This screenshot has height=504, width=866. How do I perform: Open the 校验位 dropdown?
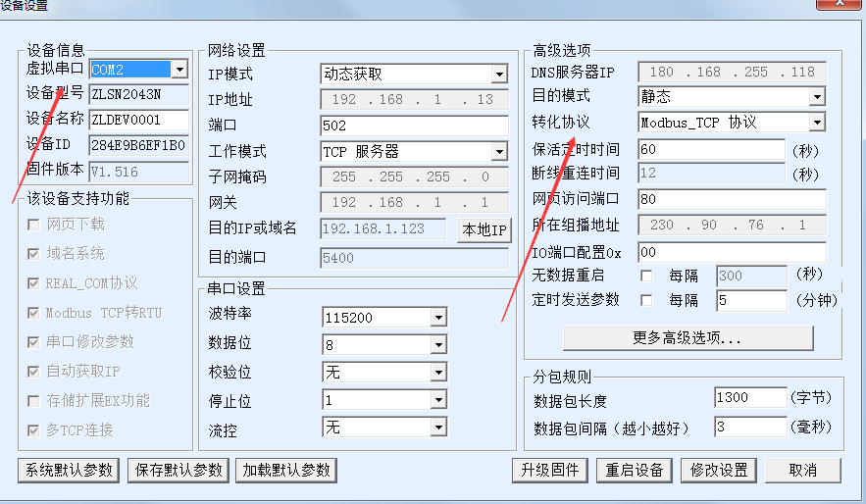pos(437,373)
